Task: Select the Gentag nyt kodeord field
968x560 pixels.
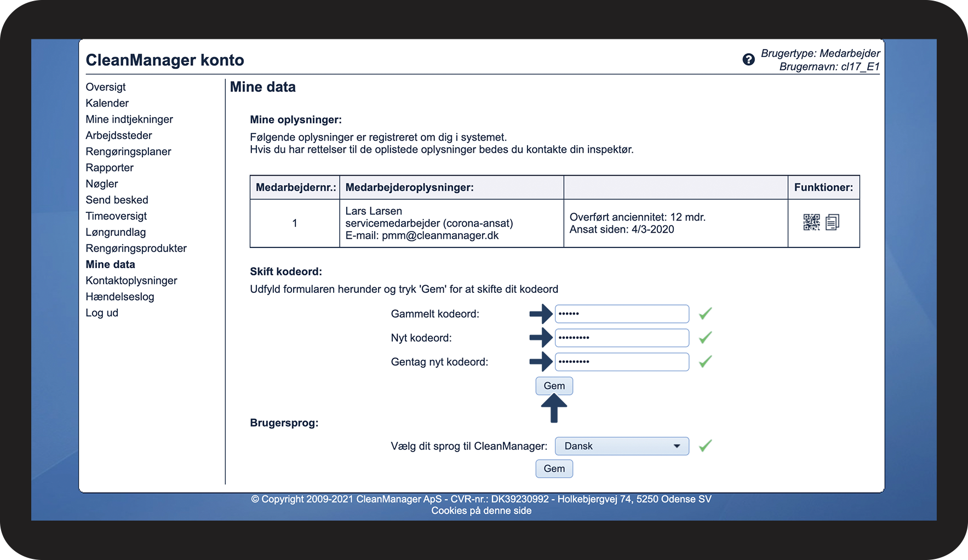Action: [622, 362]
